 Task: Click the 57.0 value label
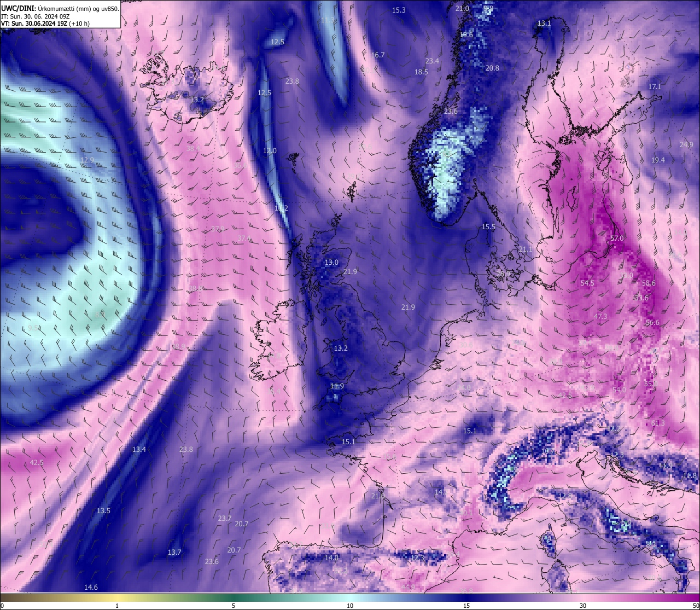point(617,239)
